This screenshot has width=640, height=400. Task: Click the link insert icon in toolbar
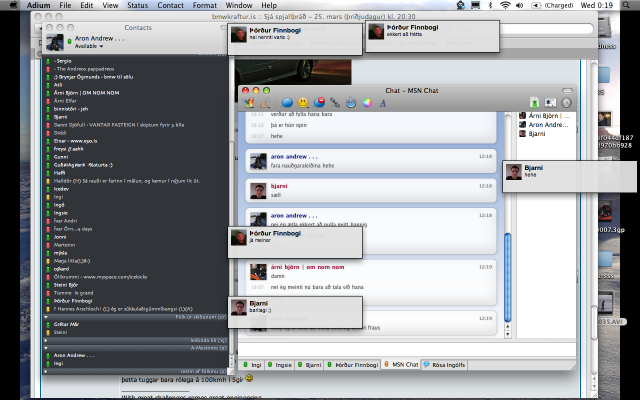point(335,102)
